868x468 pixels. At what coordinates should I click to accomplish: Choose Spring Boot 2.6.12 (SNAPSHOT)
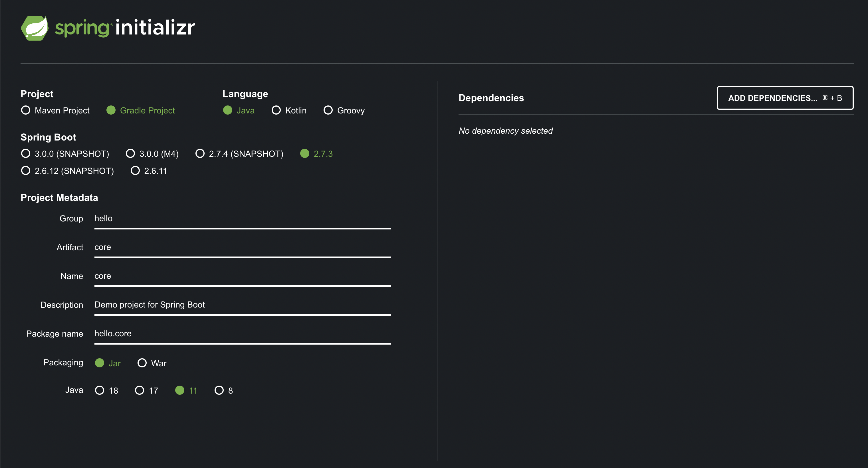[x=26, y=171]
